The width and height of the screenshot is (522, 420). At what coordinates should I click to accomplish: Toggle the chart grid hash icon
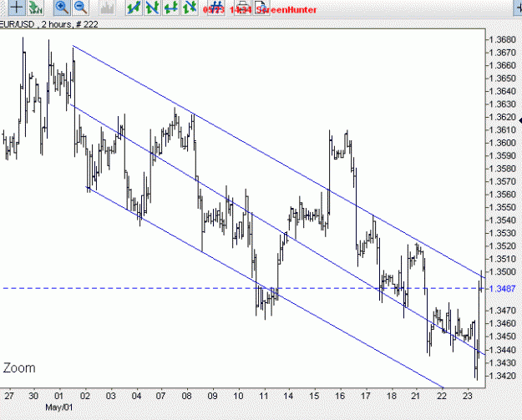click(x=216, y=8)
